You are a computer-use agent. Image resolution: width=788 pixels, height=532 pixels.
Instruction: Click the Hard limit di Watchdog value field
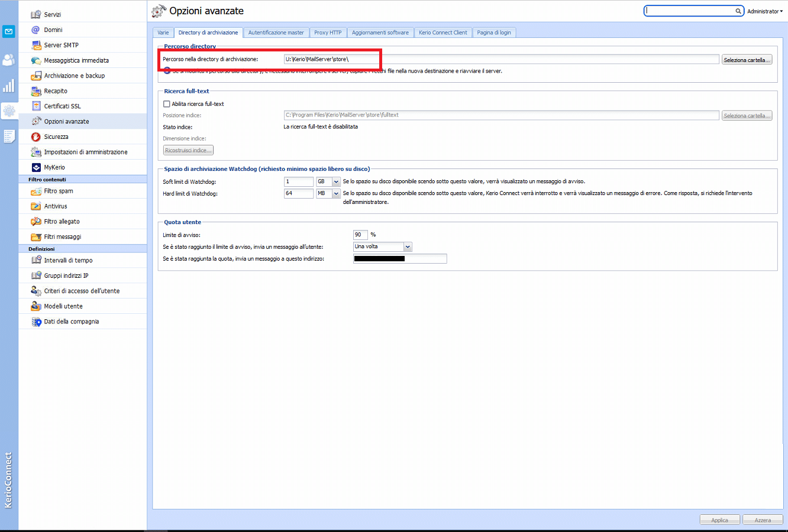click(299, 193)
